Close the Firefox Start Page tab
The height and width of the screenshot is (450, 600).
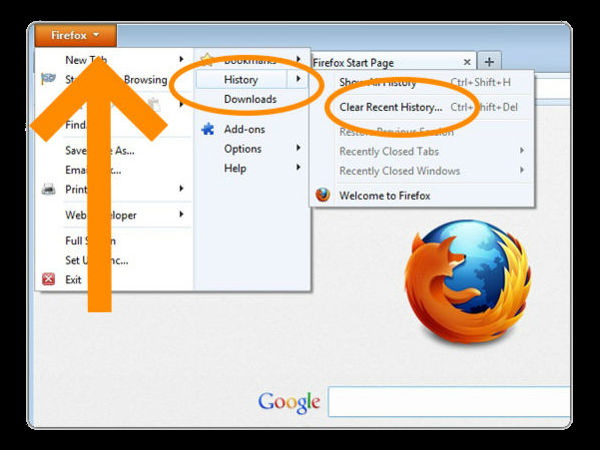click(467, 62)
